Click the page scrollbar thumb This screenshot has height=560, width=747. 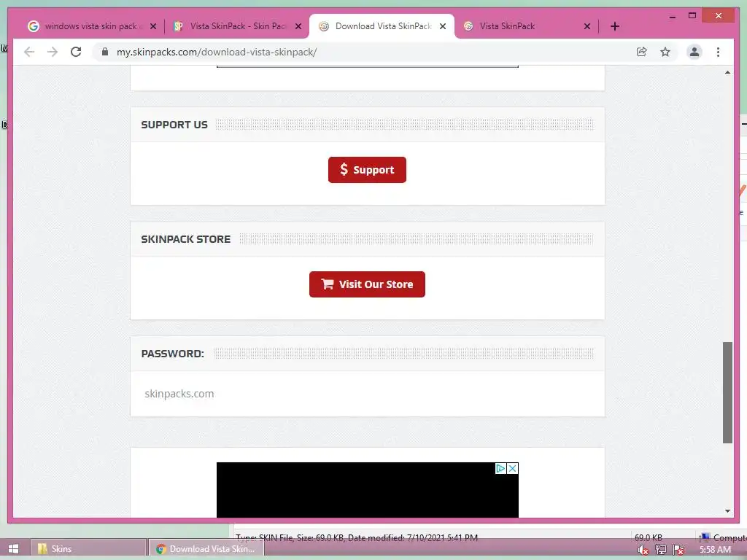(x=727, y=392)
